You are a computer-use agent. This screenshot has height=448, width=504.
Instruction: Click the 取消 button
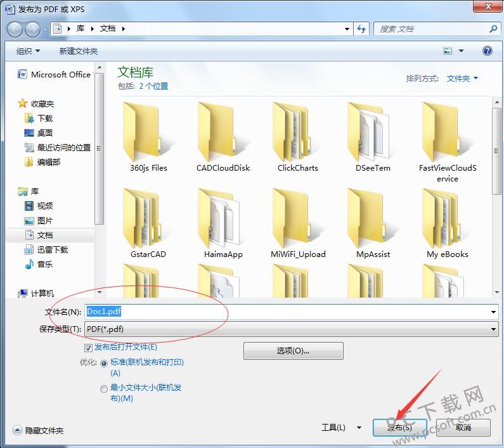[463, 428]
